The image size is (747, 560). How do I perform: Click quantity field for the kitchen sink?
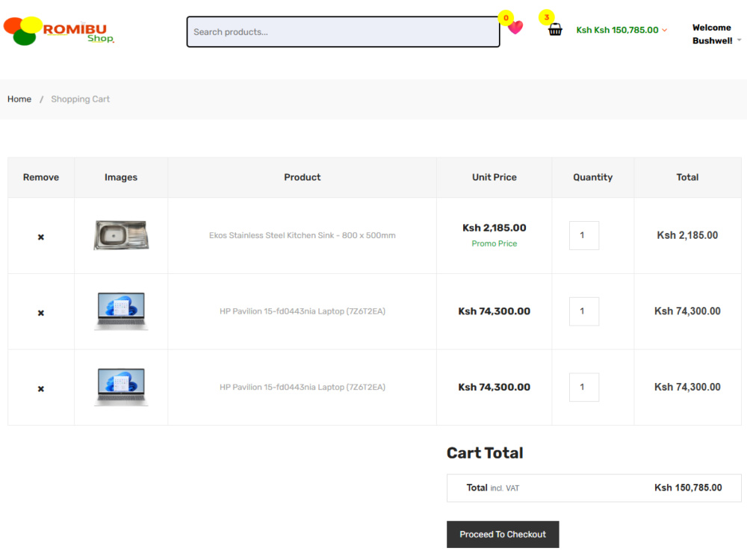(x=584, y=235)
